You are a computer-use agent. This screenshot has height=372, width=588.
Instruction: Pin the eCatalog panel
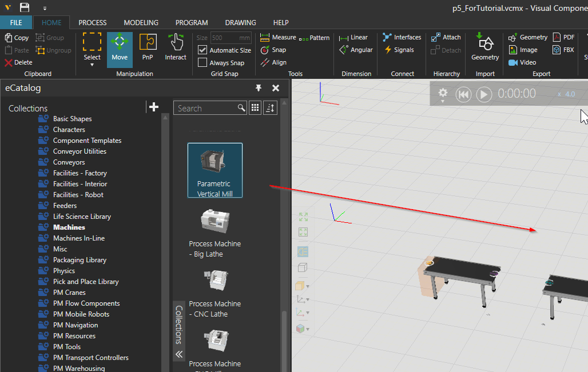[259, 88]
